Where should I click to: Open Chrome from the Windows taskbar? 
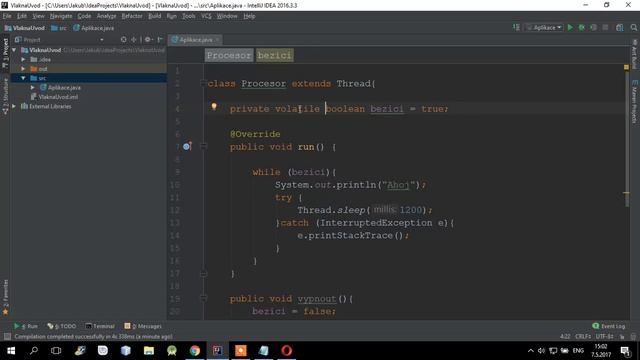195,351
